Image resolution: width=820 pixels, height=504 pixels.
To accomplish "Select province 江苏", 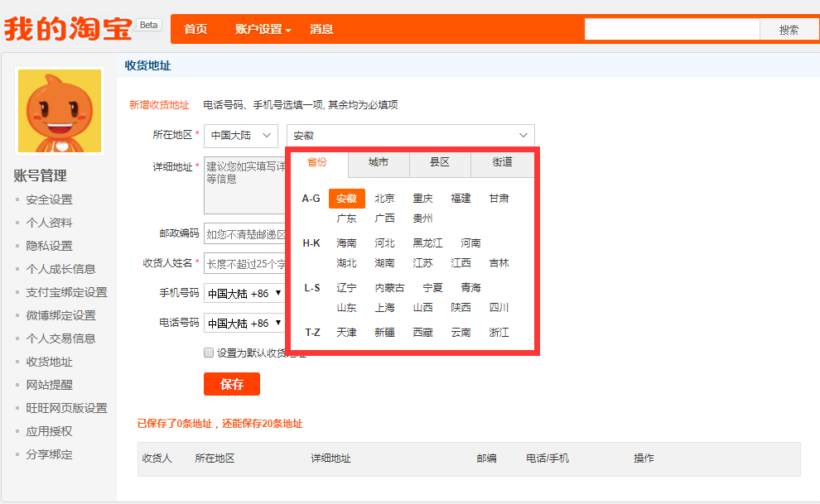I will point(422,262).
